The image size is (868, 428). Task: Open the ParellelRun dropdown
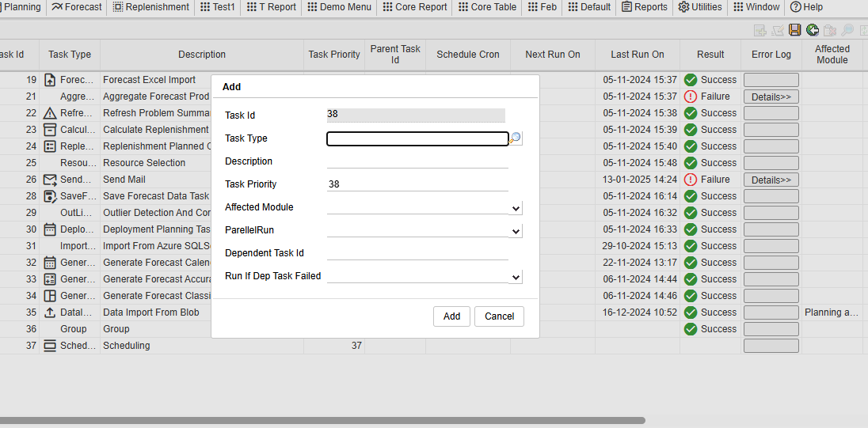pos(516,231)
